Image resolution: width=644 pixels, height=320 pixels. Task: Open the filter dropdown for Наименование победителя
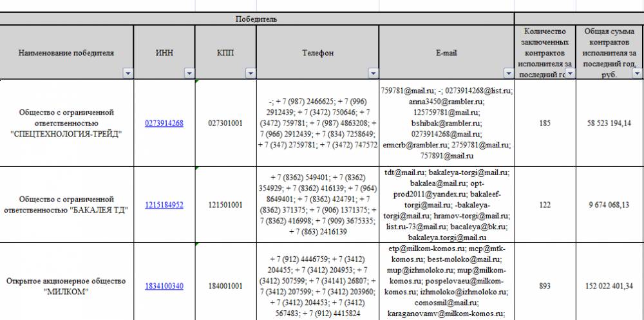(127, 73)
